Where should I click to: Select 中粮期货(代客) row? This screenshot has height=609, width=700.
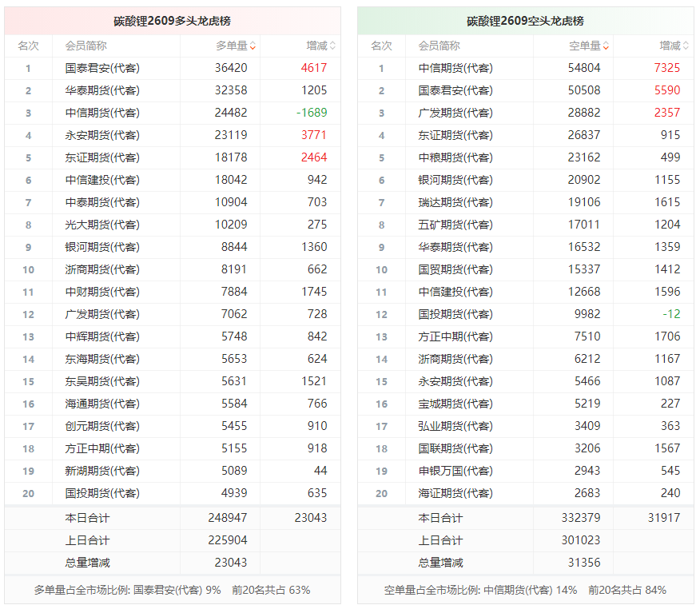tap(526, 157)
